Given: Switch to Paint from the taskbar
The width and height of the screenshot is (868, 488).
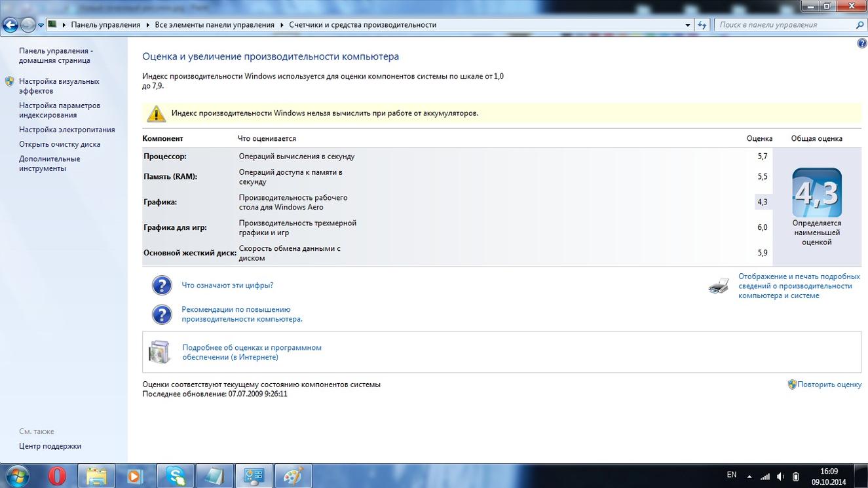Looking at the screenshot, I should coord(293,476).
